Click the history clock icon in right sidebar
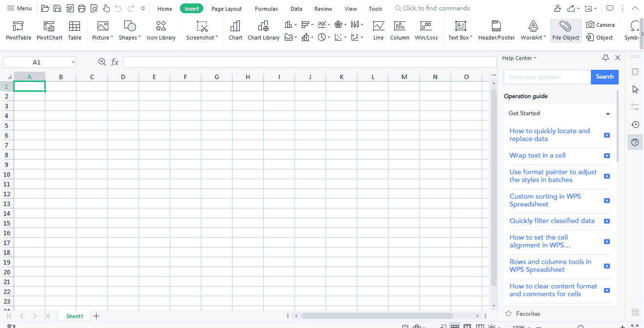The image size is (644, 328). click(x=635, y=124)
